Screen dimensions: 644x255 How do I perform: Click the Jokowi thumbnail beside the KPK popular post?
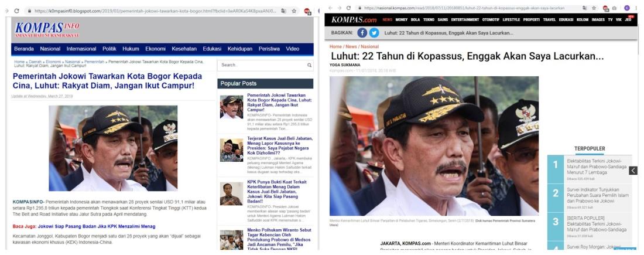[x=231, y=193]
